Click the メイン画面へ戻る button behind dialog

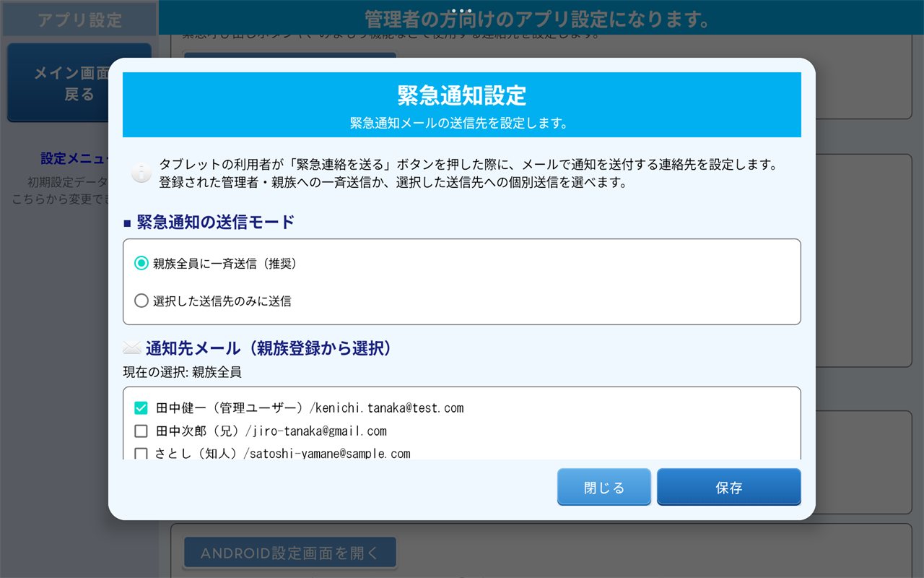tap(79, 83)
